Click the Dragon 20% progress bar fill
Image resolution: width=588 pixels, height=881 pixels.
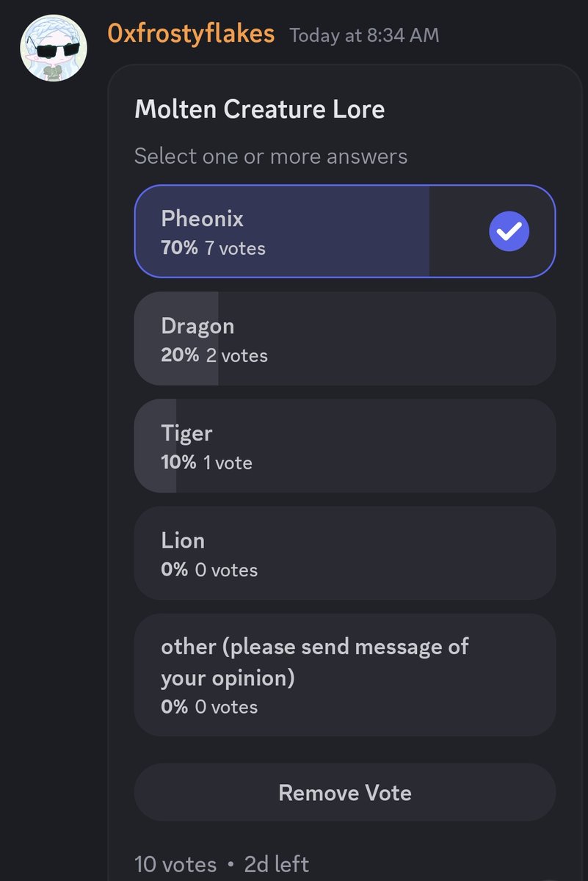click(176, 338)
